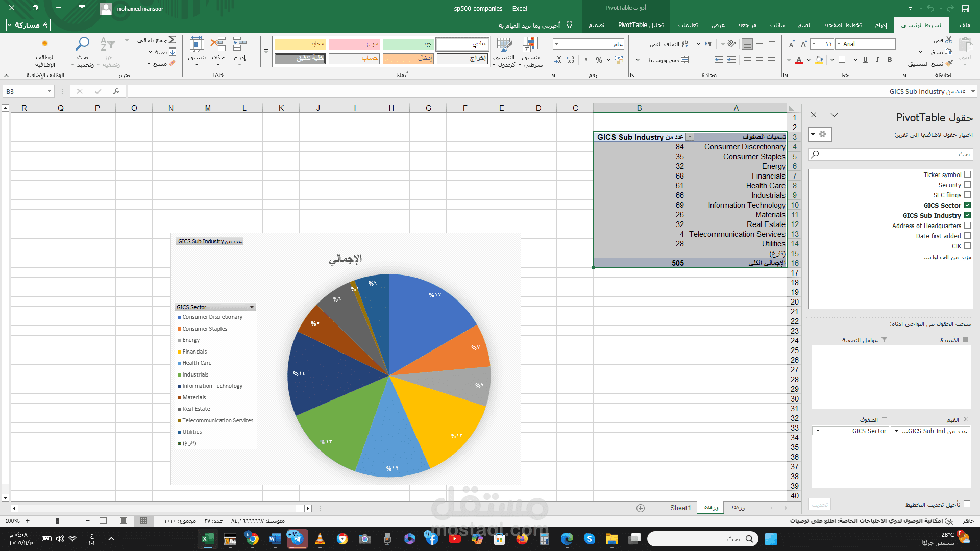The width and height of the screenshot is (980, 551).
Task: Switch to the PivotTable Analyze ribbon tab
Action: coord(641,24)
